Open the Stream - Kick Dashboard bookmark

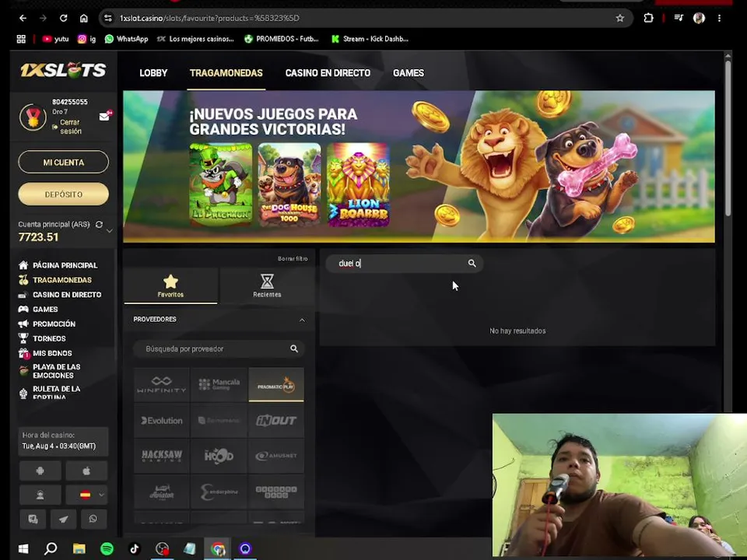pyautogui.click(x=370, y=39)
